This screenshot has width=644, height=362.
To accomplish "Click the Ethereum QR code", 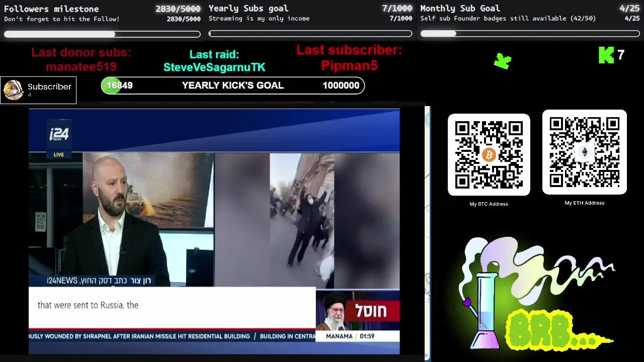I will coord(585,152).
